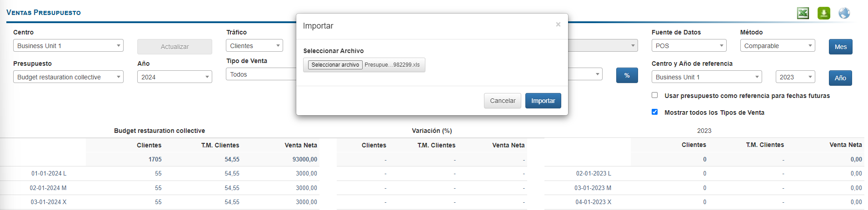Click the Cancelar button
The width and height of the screenshot is (868, 210).
click(503, 101)
